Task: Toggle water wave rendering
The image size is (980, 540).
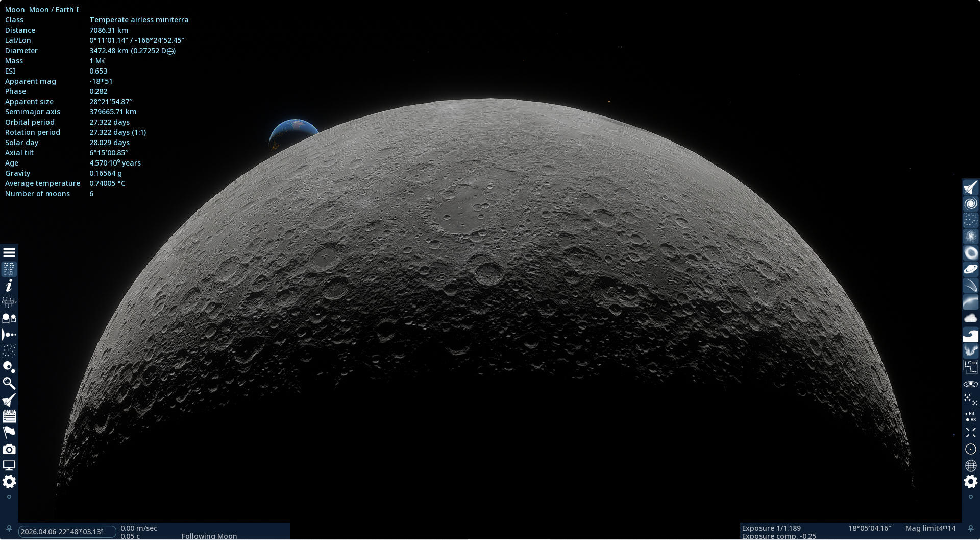Action: [x=971, y=335]
